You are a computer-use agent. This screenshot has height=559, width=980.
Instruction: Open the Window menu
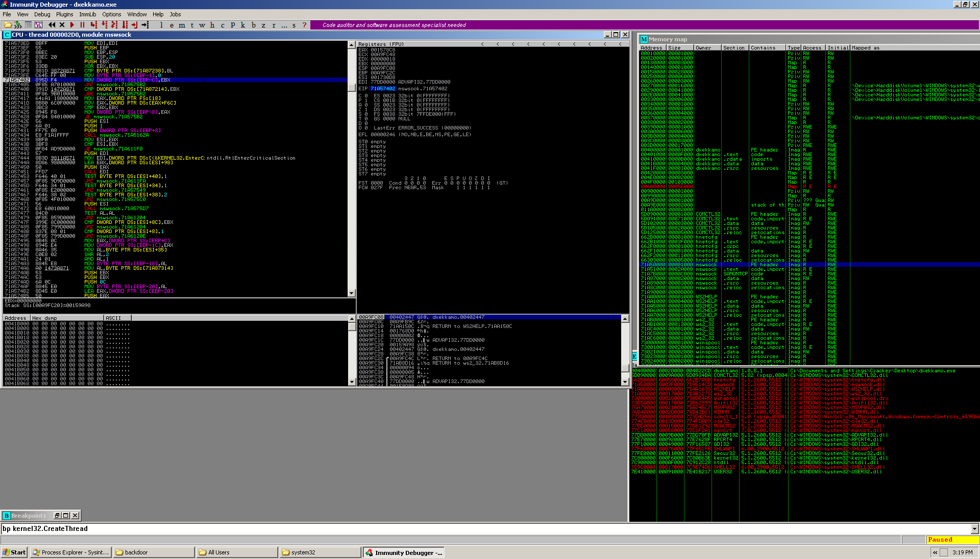137,14
